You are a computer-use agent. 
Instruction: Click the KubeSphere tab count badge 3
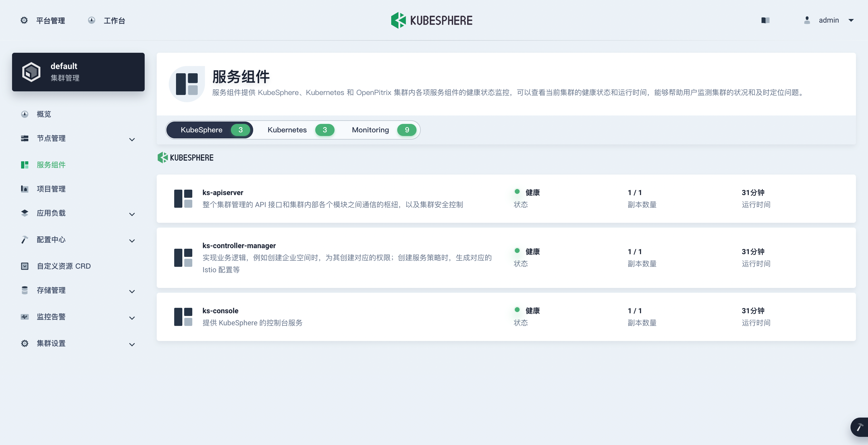[x=240, y=130]
